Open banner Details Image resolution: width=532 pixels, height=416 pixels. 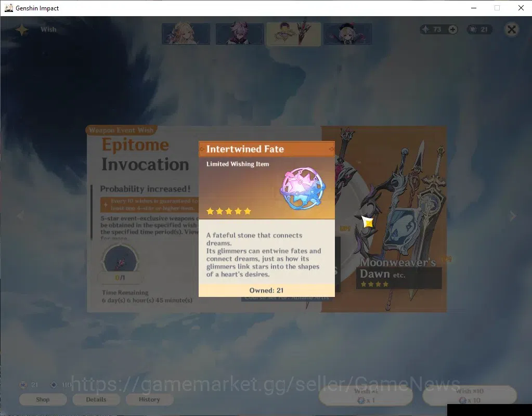(x=96, y=399)
